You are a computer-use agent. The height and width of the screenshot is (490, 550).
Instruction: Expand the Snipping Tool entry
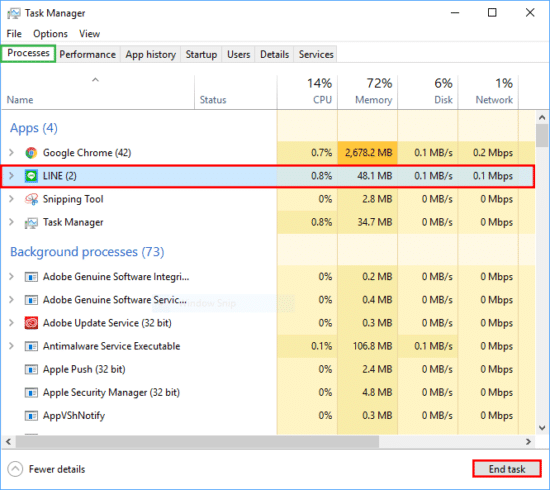pos(11,199)
